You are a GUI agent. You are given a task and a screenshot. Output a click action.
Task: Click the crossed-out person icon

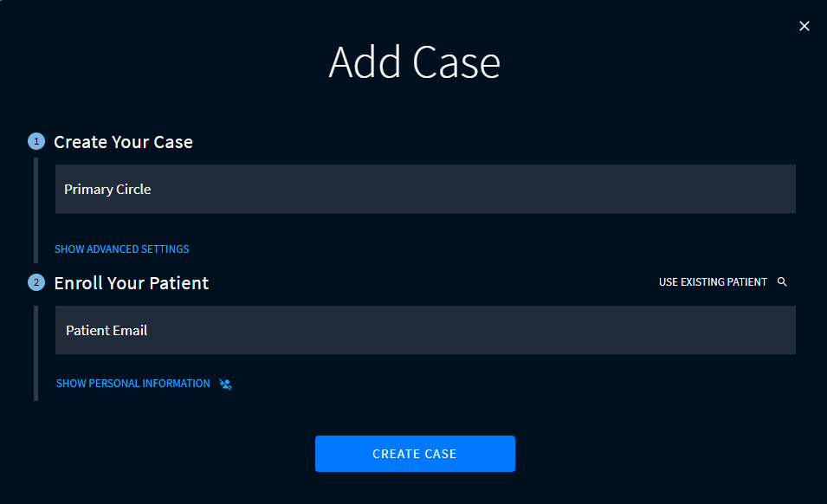click(x=225, y=384)
